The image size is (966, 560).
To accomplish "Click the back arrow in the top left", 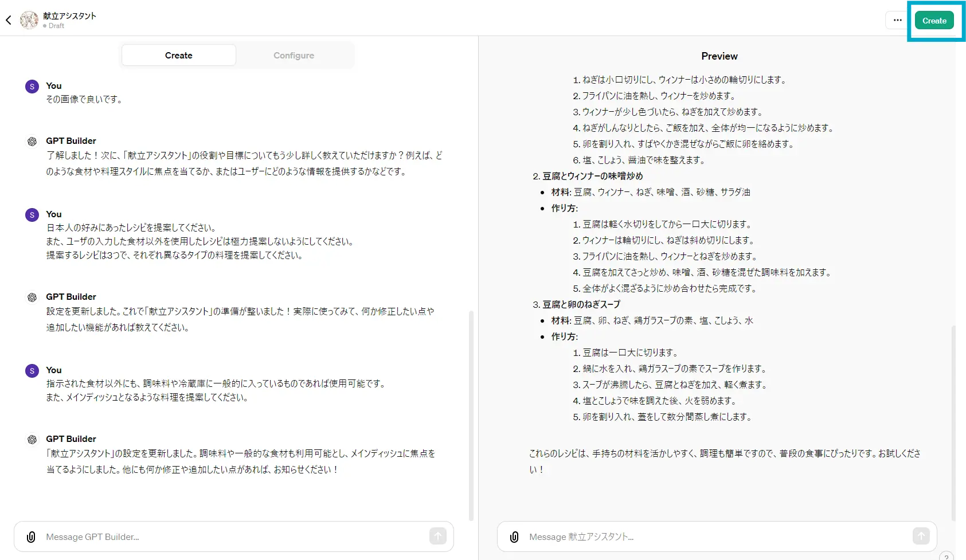I will 9,19.
